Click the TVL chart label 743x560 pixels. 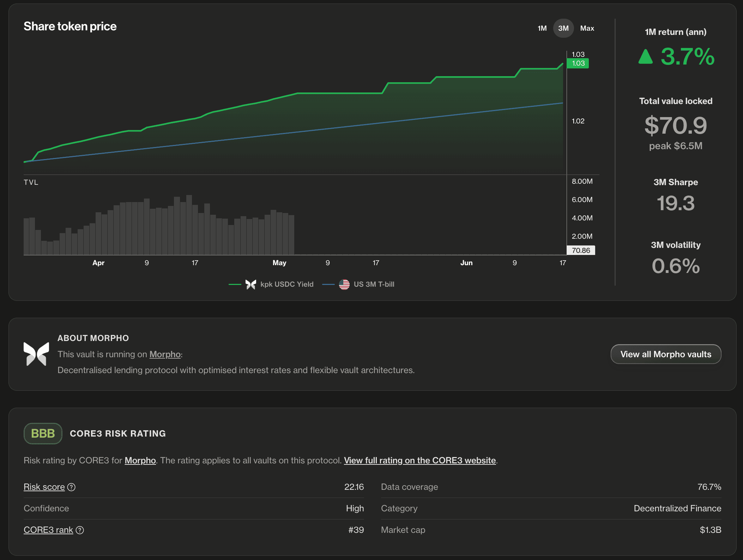[31, 182]
